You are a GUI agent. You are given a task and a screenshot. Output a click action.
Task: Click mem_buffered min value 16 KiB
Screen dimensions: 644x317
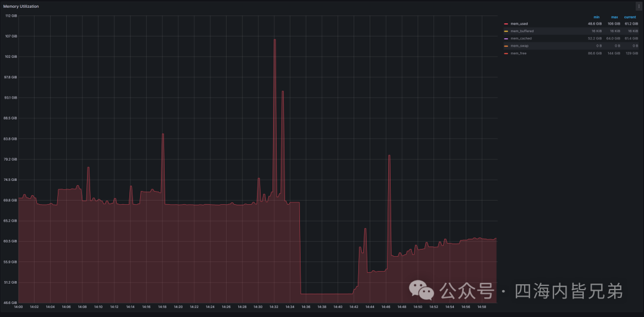597,31
